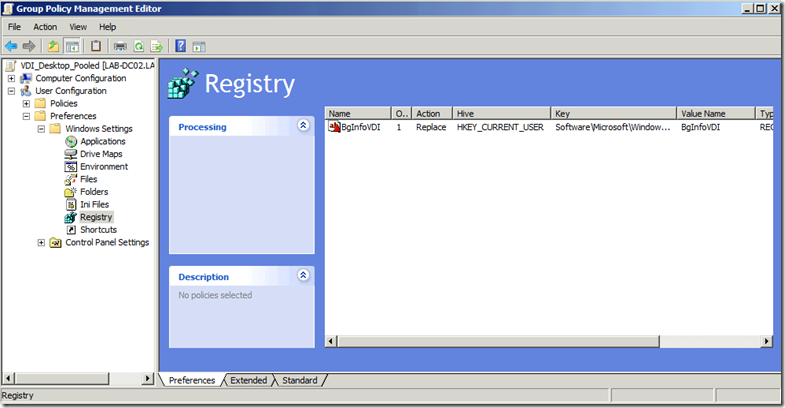This screenshot has height=408, width=785.
Task: Click the gray Forward arrow toolbar icon
Action: coord(29,47)
